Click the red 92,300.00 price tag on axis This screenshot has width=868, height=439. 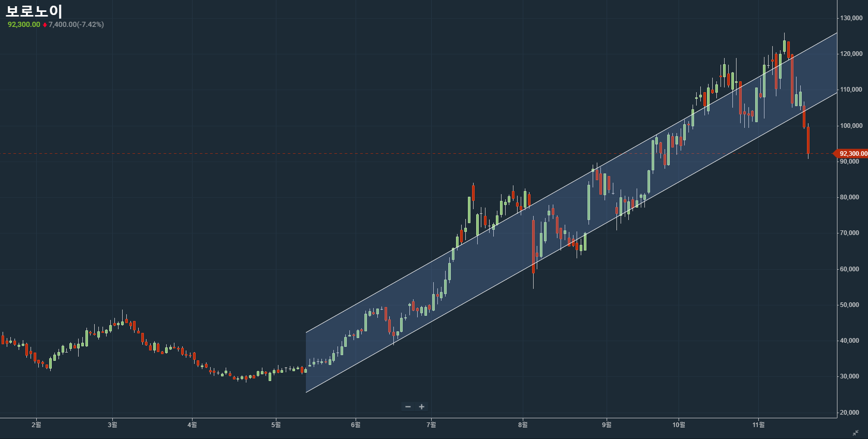tap(852, 154)
